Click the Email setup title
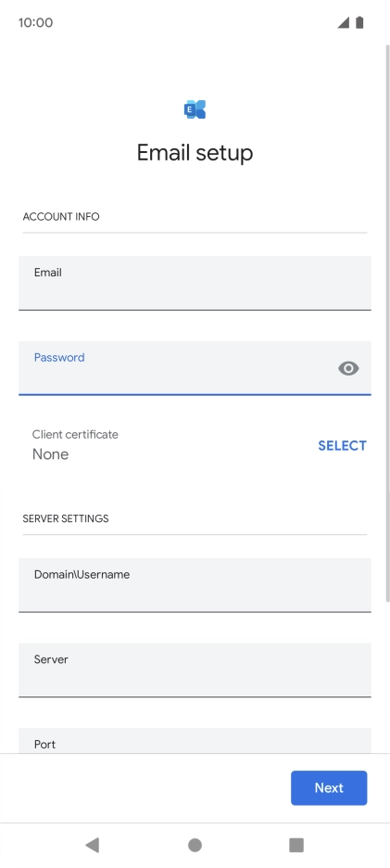390x868 pixels. 195,153
